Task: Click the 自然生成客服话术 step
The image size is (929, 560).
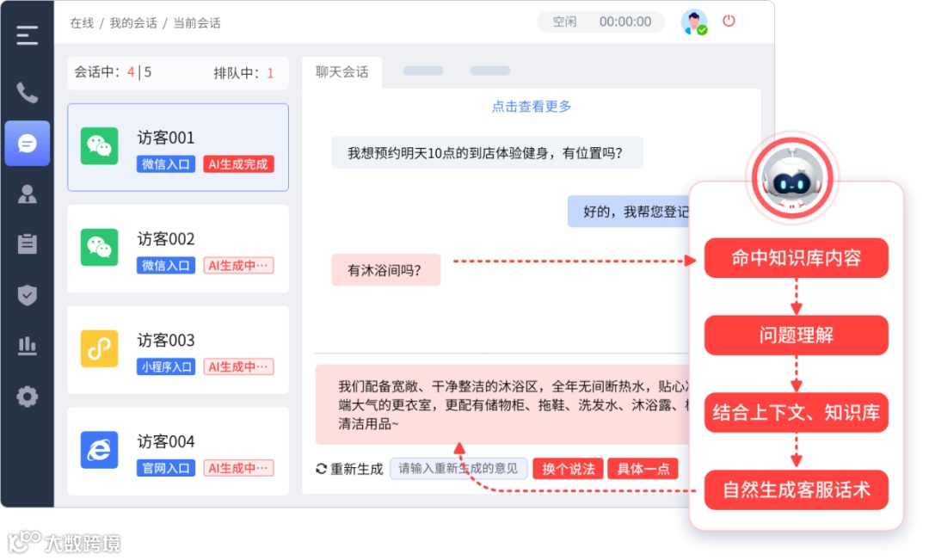Action: pyautogui.click(x=796, y=490)
